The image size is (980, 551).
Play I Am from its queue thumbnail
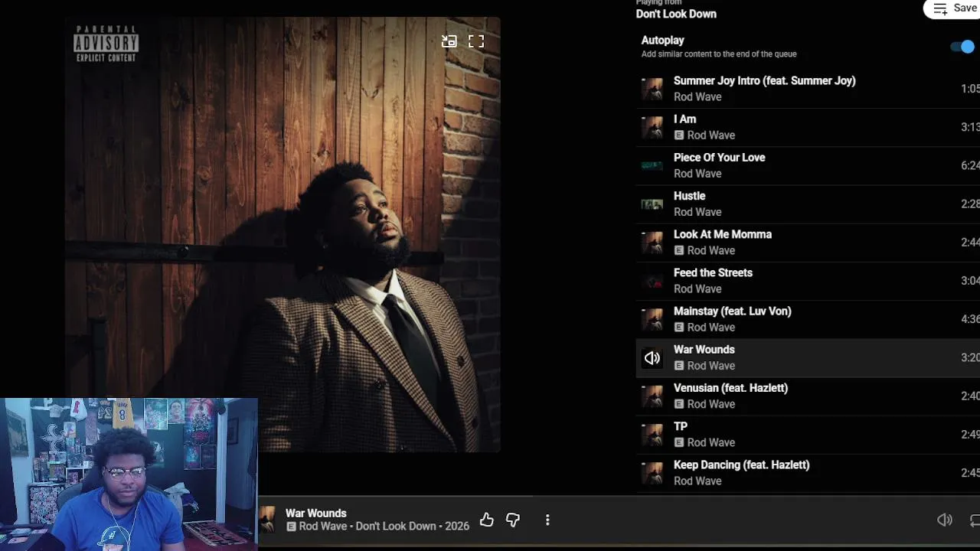[x=652, y=127]
